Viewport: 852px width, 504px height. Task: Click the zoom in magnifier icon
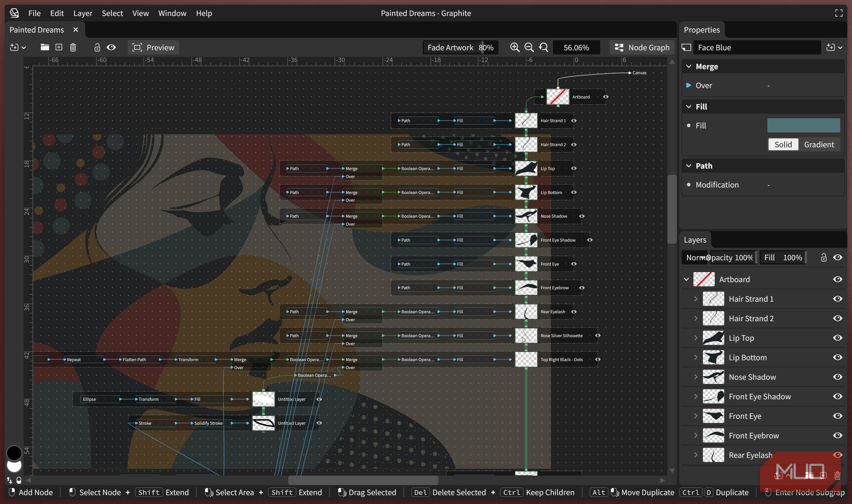coord(515,47)
